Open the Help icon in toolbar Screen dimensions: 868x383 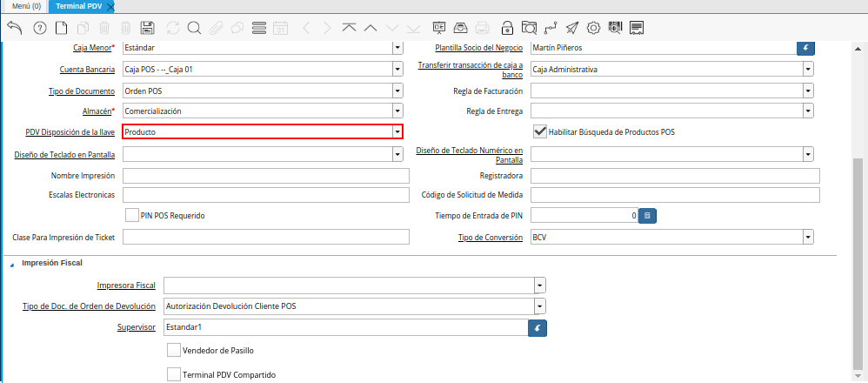point(40,28)
